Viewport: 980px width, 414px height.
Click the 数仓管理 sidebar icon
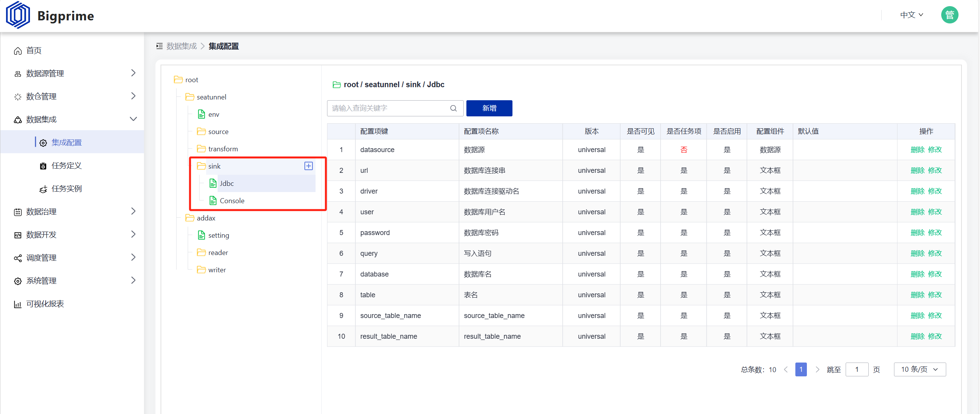pyautogui.click(x=18, y=97)
